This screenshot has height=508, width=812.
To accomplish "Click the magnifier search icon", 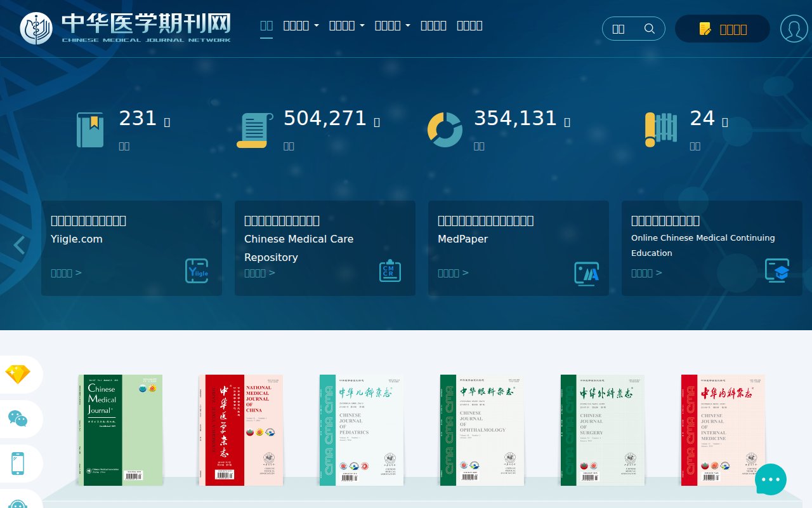I will [649, 29].
